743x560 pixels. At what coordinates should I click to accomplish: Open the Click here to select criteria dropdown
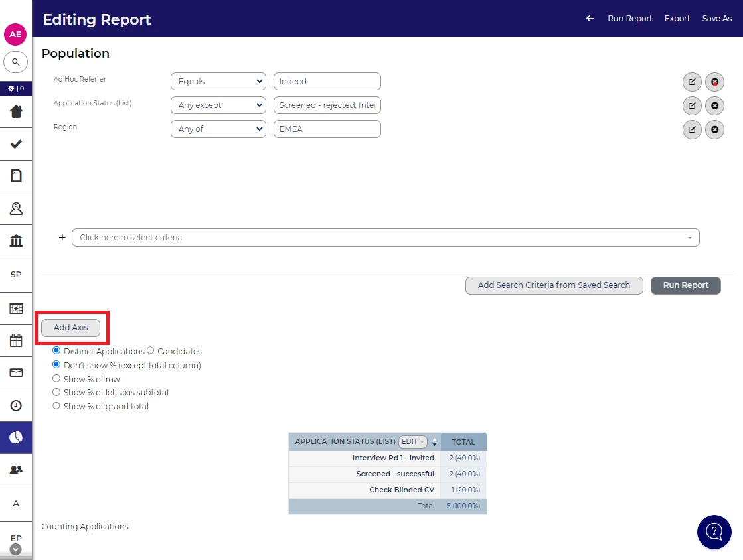click(386, 238)
